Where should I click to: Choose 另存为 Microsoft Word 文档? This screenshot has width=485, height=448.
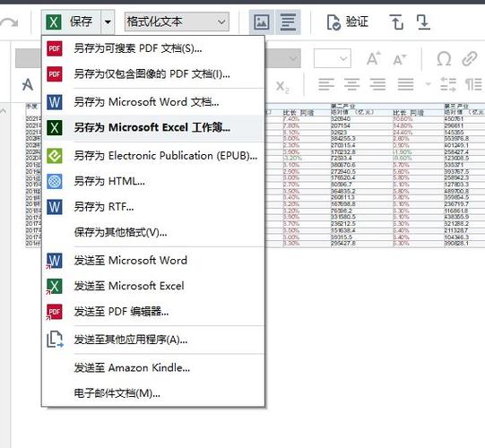pos(153,102)
